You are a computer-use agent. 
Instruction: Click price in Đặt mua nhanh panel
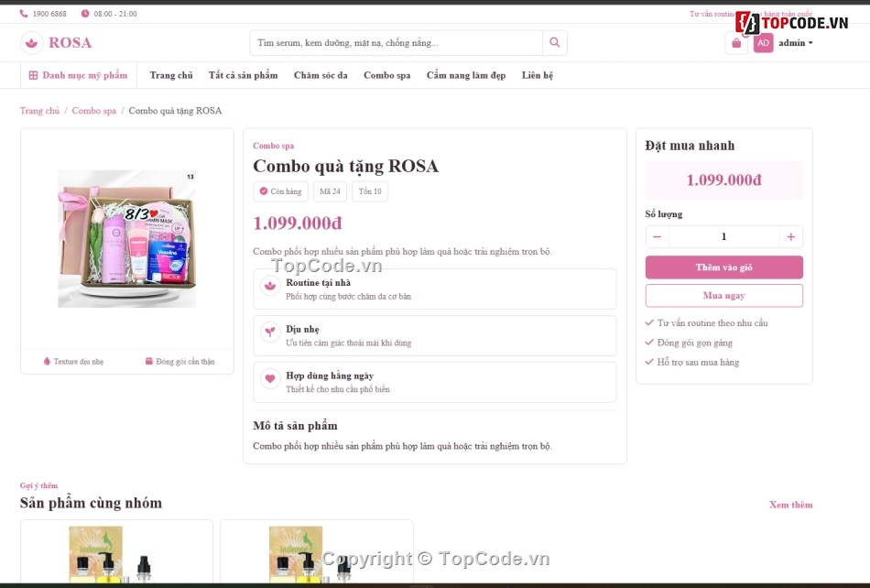(724, 180)
